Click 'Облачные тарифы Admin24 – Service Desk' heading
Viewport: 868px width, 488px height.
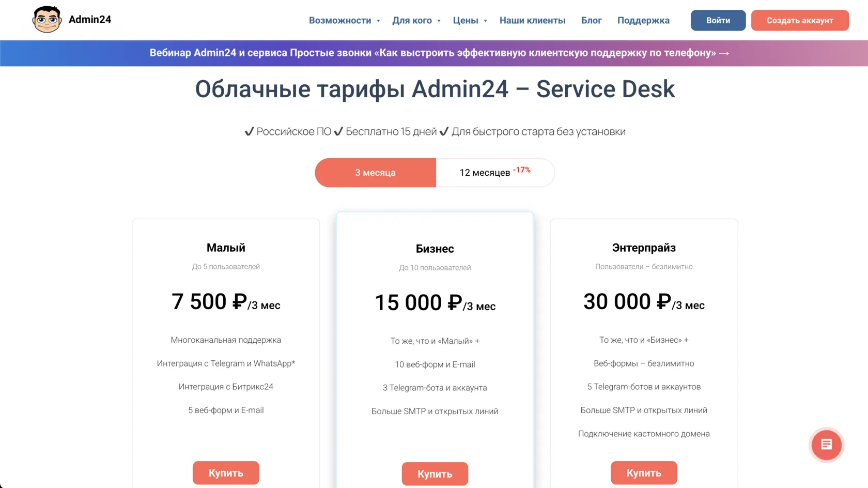[x=435, y=89]
